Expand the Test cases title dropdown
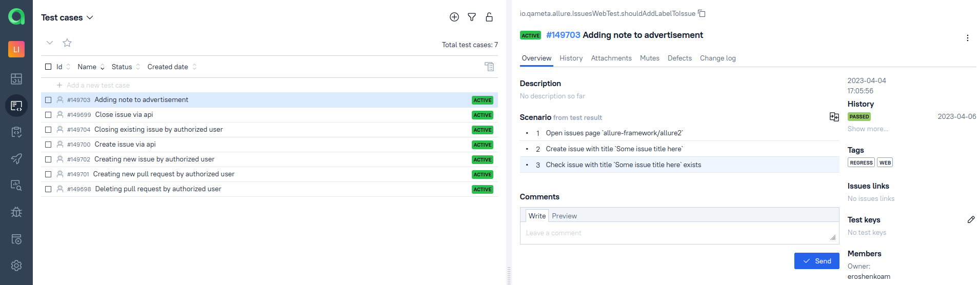Image resolution: width=980 pixels, height=285 pixels. (90, 17)
